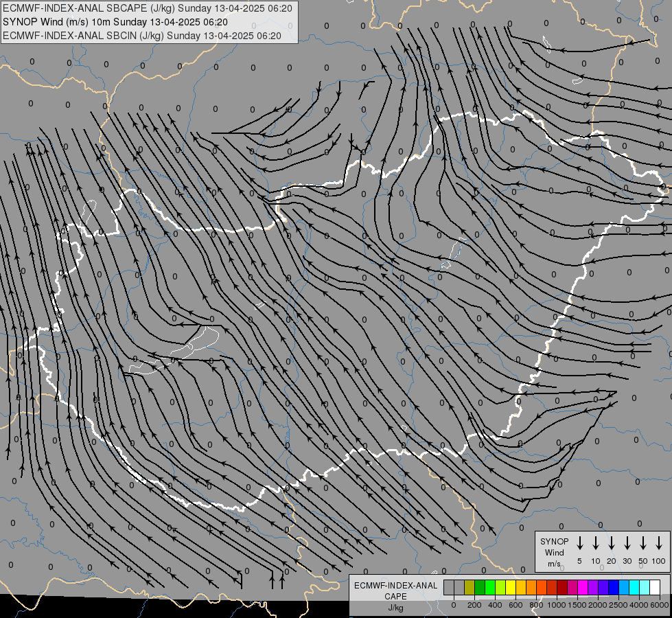672x618 pixels.
Task: Click the 20 m/s wind arrow in legend
Action: [611, 543]
